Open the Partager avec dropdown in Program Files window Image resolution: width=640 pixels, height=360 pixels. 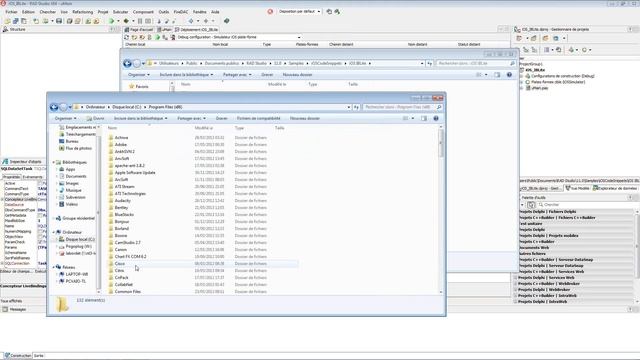tap(191, 118)
